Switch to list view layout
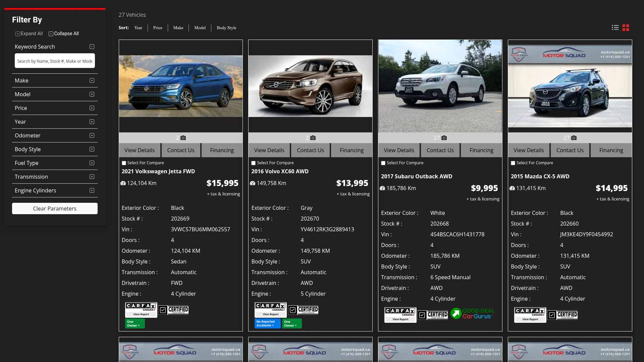This screenshot has width=644, height=362. pos(615,27)
